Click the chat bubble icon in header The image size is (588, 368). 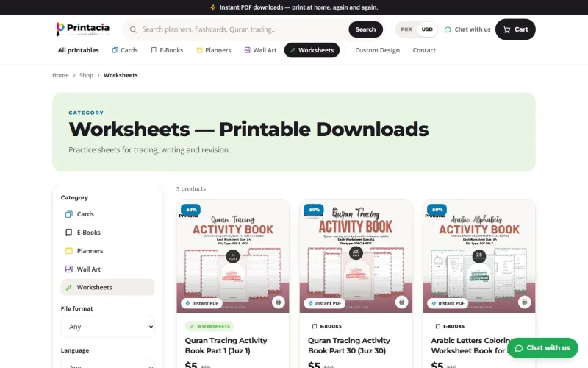point(448,29)
